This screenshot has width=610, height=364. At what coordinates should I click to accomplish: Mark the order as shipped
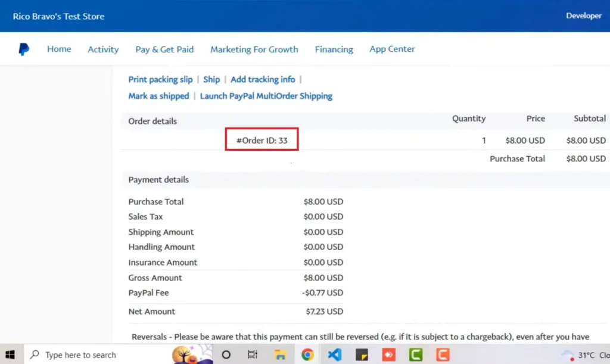158,96
